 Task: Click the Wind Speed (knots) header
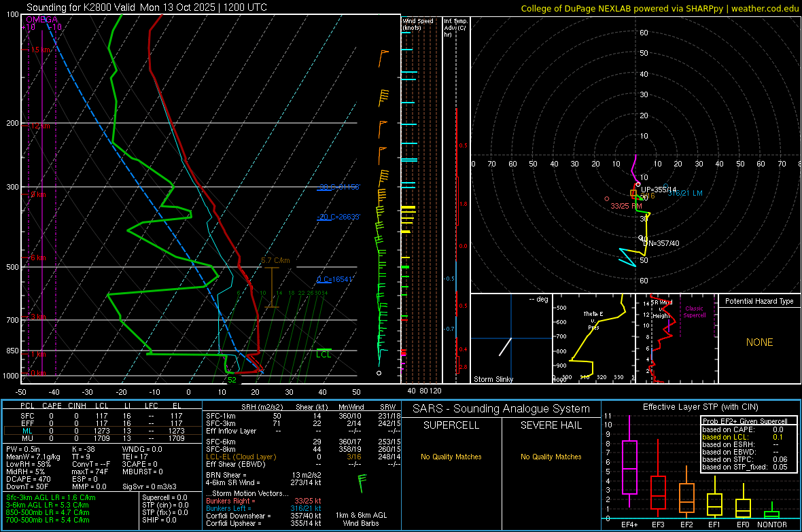pos(418,24)
